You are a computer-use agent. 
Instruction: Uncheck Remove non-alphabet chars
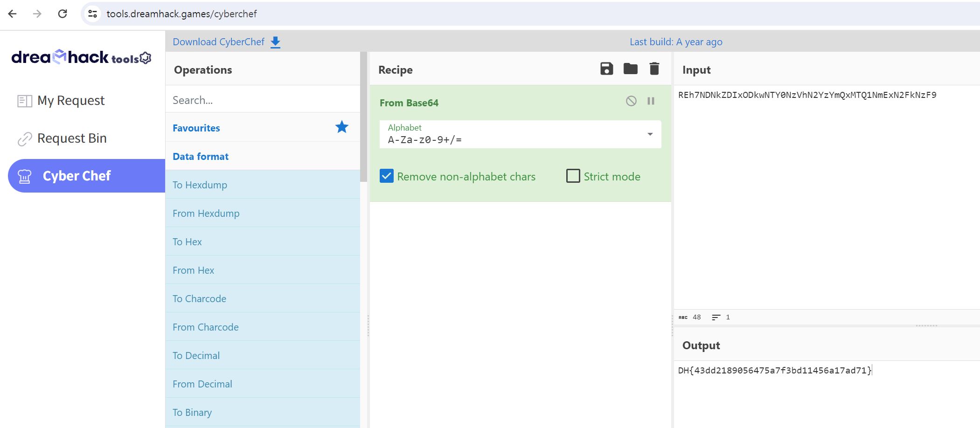[x=387, y=176]
